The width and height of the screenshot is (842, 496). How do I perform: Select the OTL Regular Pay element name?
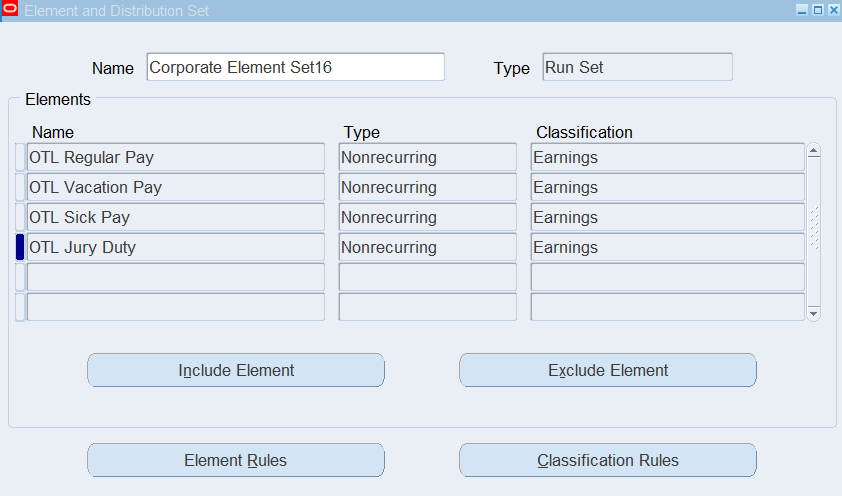[x=175, y=157]
